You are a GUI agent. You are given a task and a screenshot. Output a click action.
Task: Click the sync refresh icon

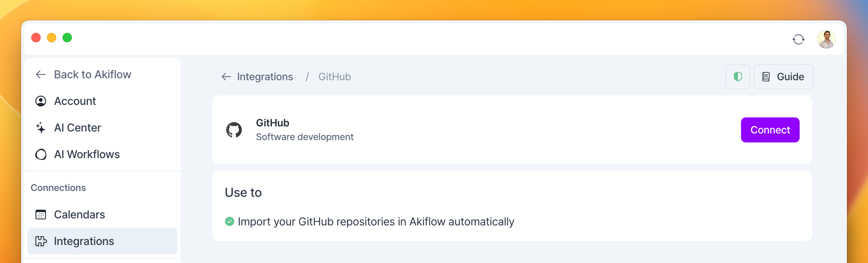[x=798, y=39]
